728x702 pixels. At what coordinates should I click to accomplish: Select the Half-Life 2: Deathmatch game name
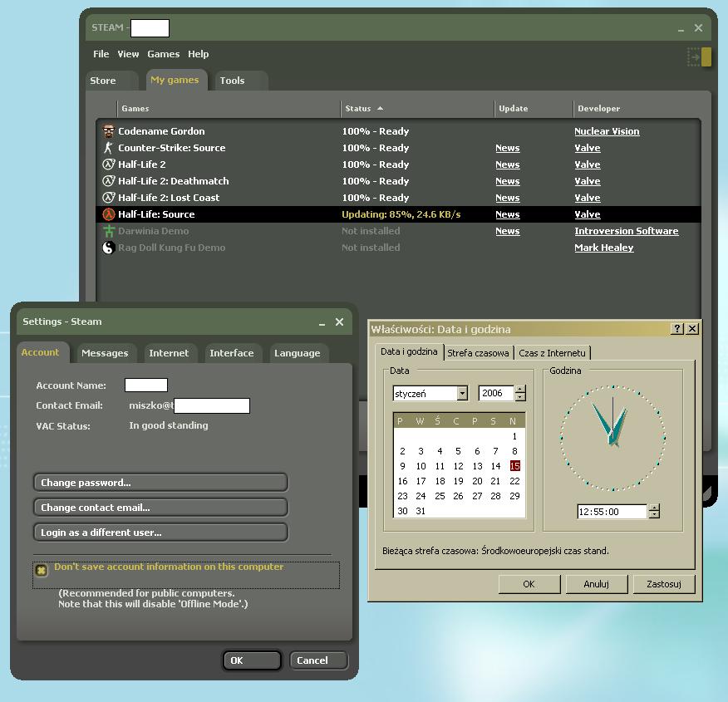coord(173,181)
